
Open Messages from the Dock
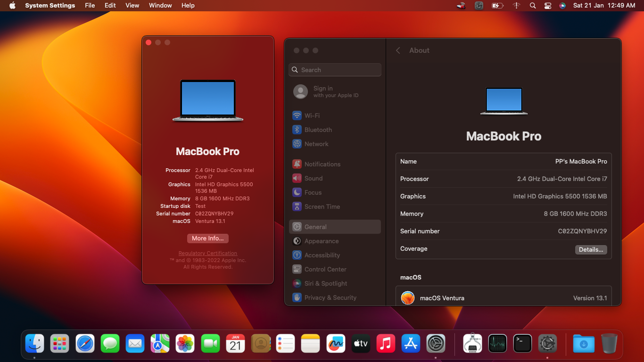click(110, 344)
